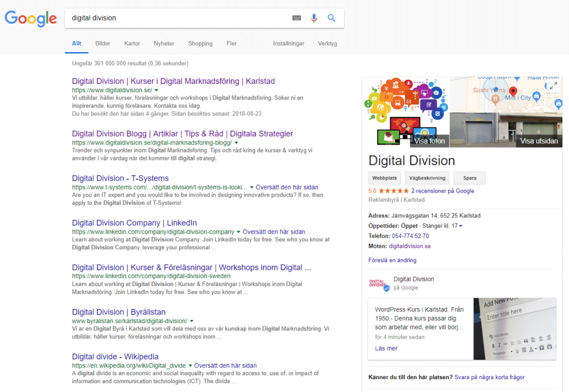Click the address Järnvägsgatan 14, 652 25 Karlstad

[x=436, y=216]
